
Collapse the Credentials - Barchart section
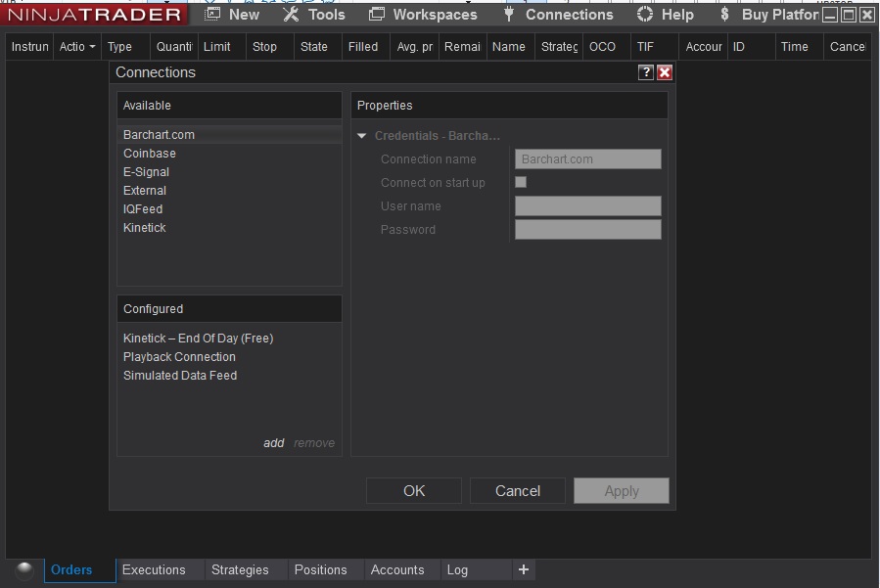(x=362, y=136)
